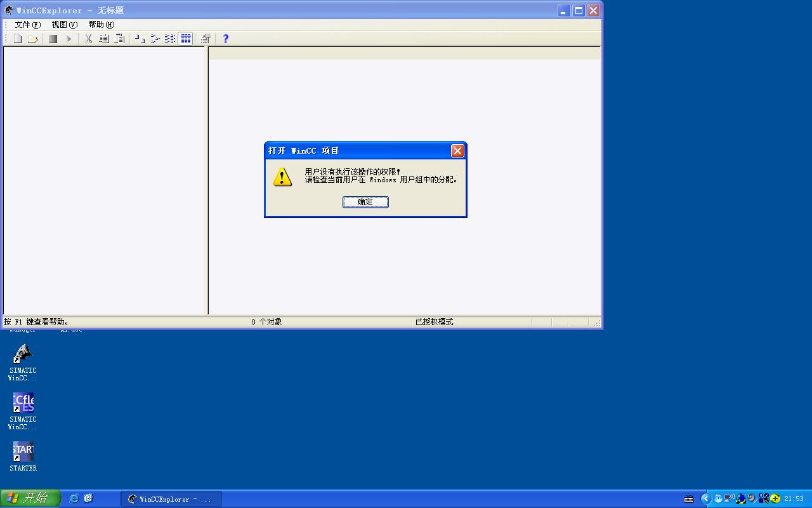Open the Properties toolbar icon
This screenshot has width=812, height=508.
click(x=206, y=39)
